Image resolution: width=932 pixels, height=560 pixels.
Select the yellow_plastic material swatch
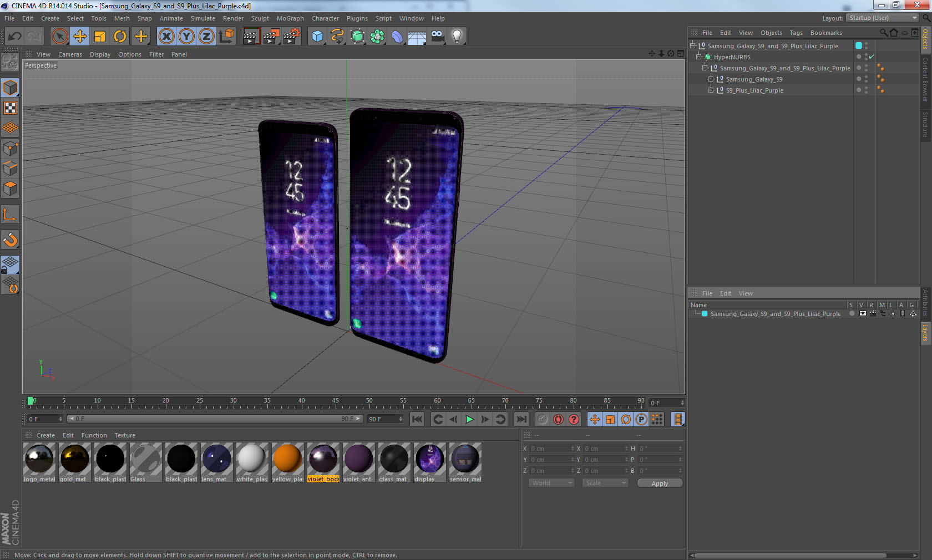[287, 462]
